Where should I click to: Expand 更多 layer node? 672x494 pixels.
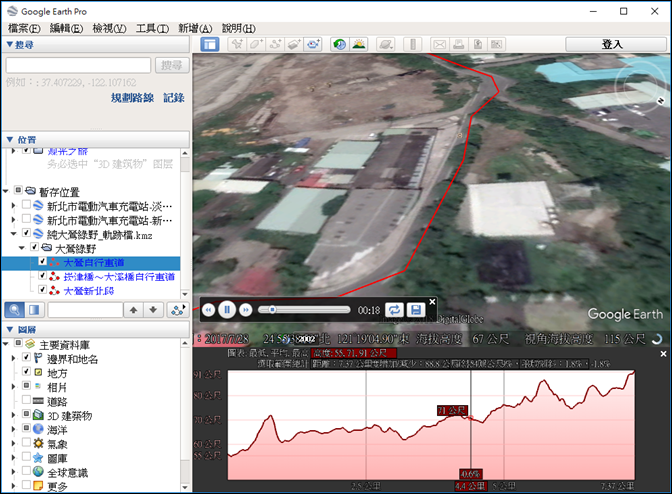14,486
